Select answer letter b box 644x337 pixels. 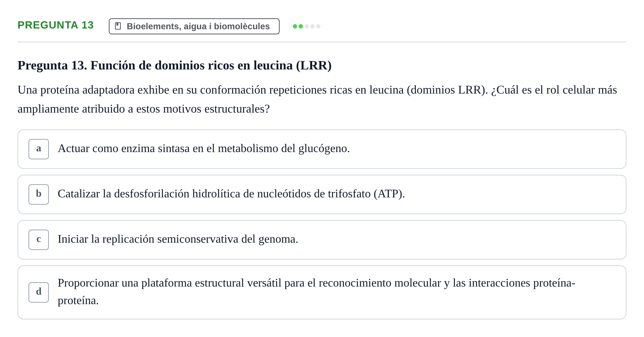coord(39,194)
